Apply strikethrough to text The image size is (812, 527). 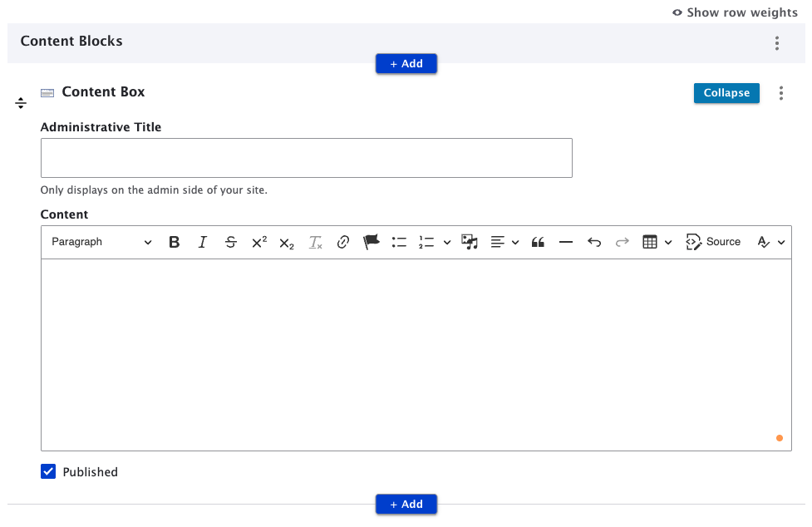pos(231,242)
